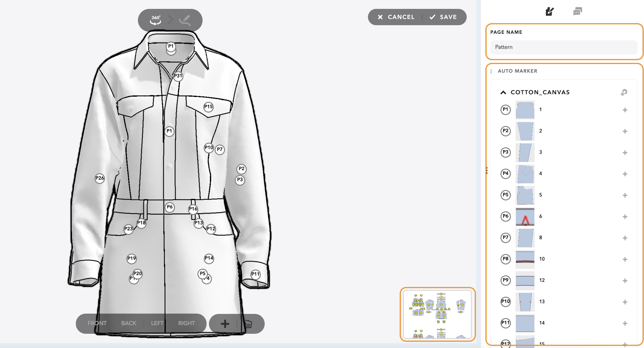Click the P19 marker on the skirt
644x348 pixels.
pyautogui.click(x=131, y=259)
